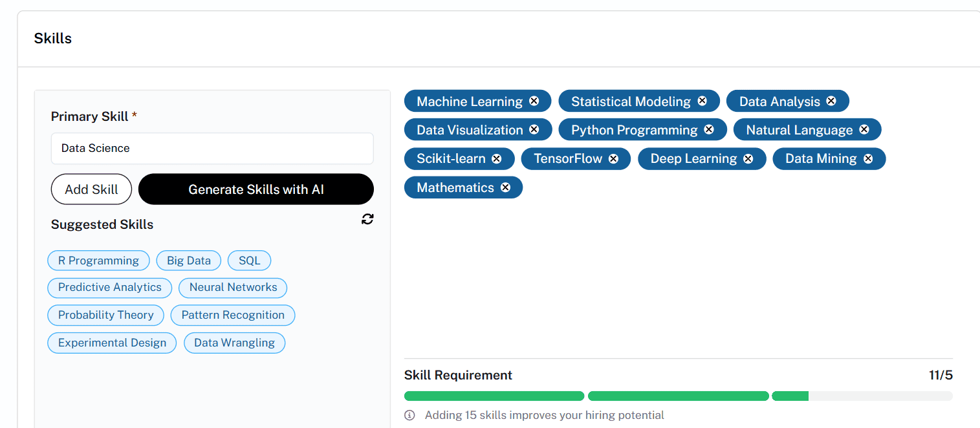The height and width of the screenshot is (428, 980).
Task: Add the R Programming suggested skill
Action: [98, 261]
